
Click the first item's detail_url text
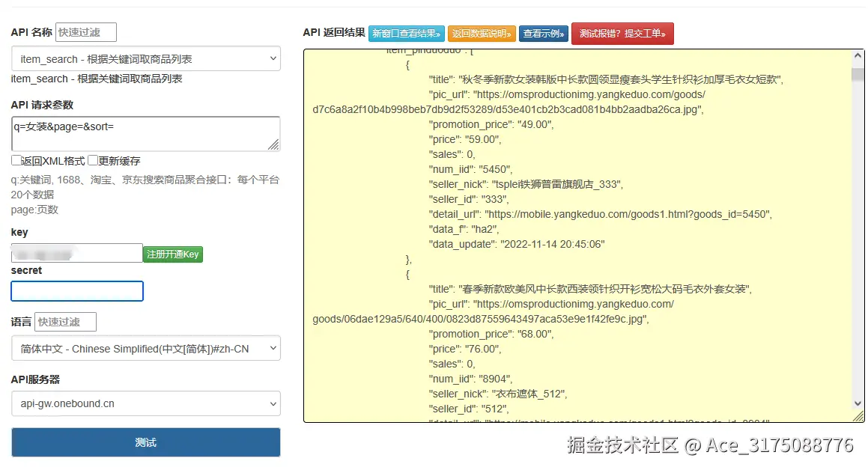[600, 214]
